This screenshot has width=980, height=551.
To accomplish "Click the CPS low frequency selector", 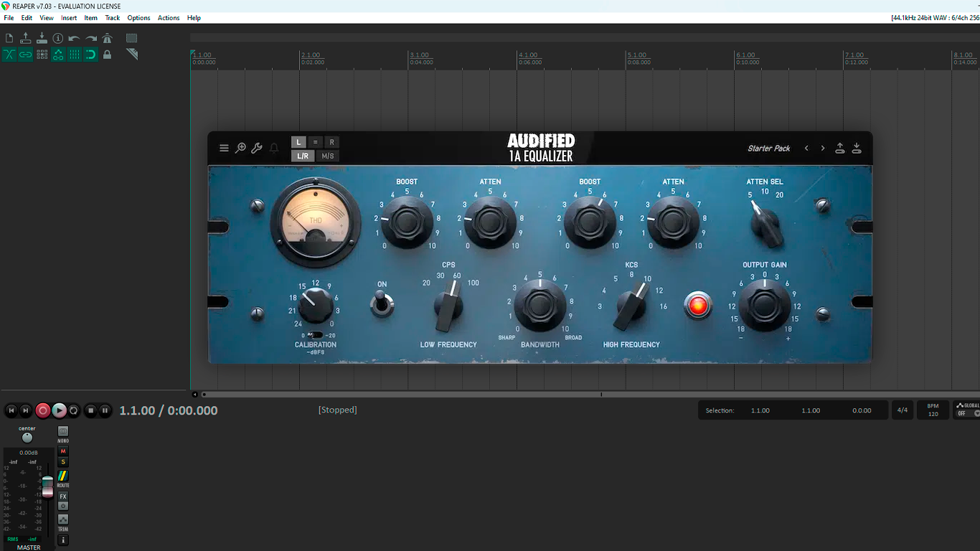I will click(449, 306).
